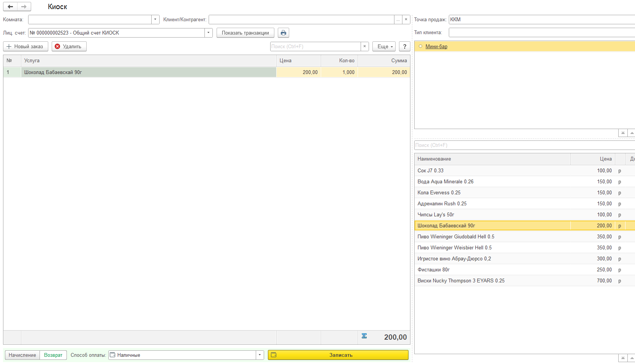This screenshot has width=635, height=364.
Task: Click the Кол-во column header
Action: click(339, 60)
